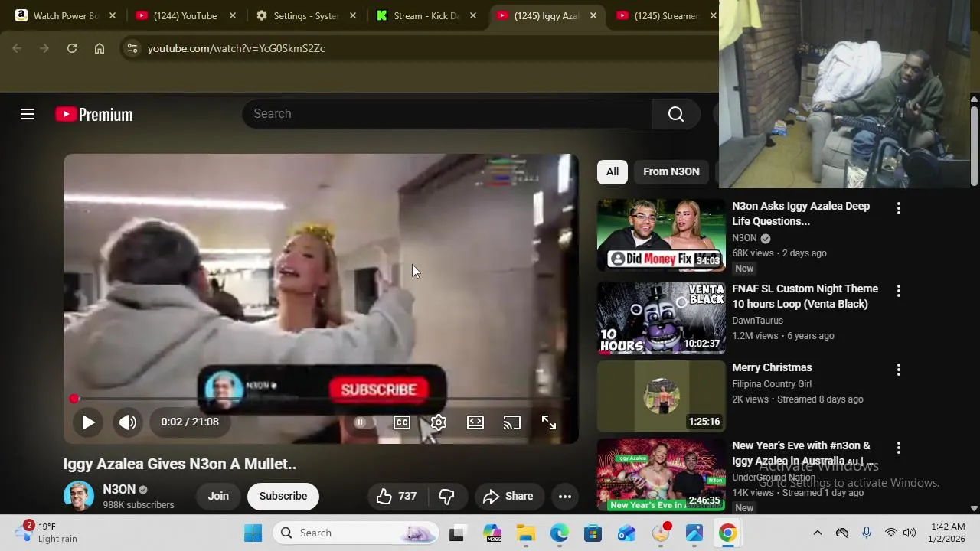The height and width of the screenshot is (551, 980).
Task: Open options for New Year's Eve video
Action: 899,448
